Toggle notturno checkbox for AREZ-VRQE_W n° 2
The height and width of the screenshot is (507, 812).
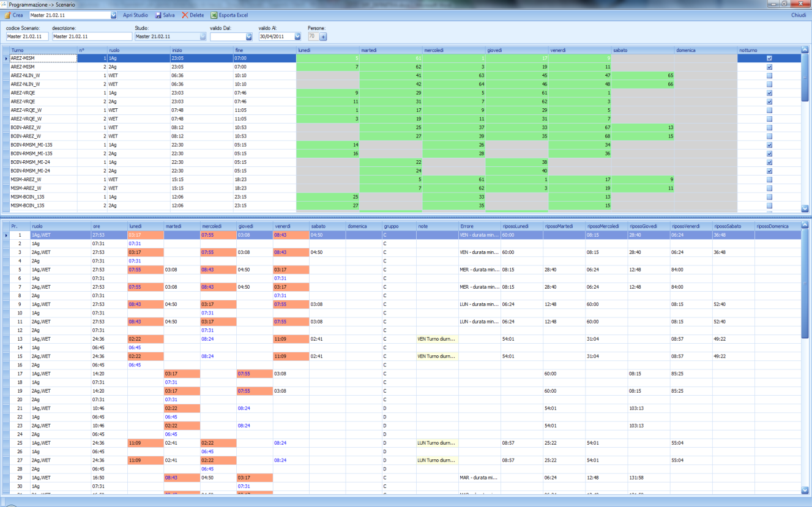(x=769, y=119)
